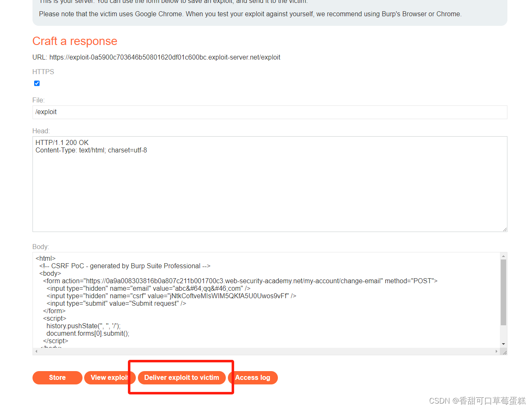The image size is (532, 409).
Task: Click the Head textarea resize handle
Action: coord(505,229)
